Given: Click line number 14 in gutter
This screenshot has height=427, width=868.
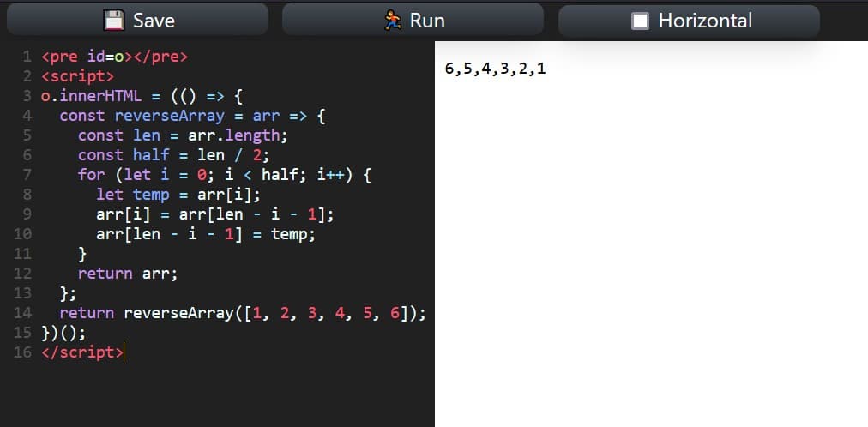Looking at the screenshot, I should pos(22,313).
